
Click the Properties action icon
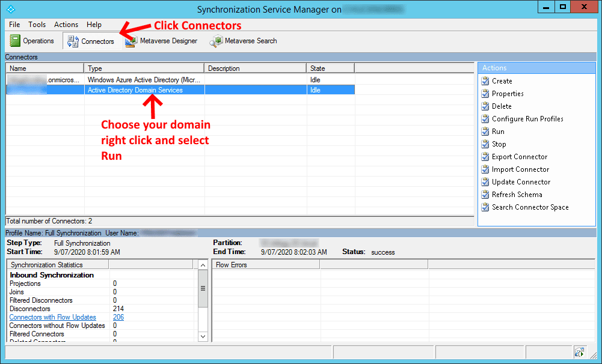click(485, 94)
